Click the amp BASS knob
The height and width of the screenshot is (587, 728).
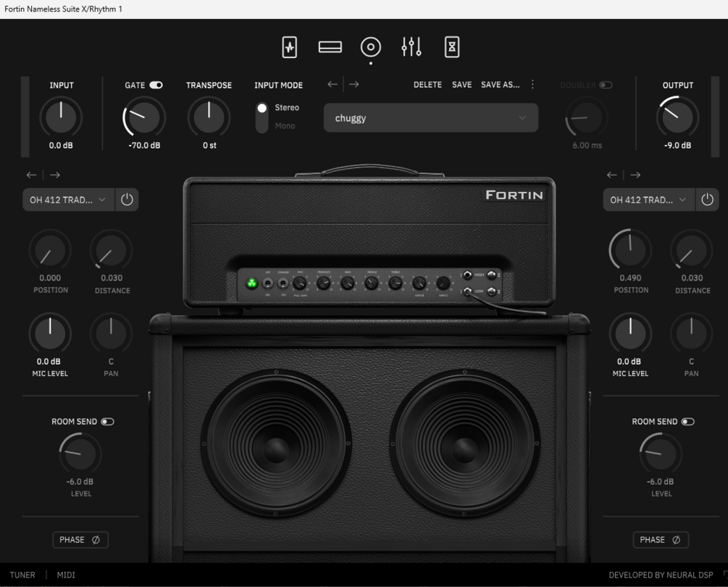pyautogui.click(x=347, y=283)
